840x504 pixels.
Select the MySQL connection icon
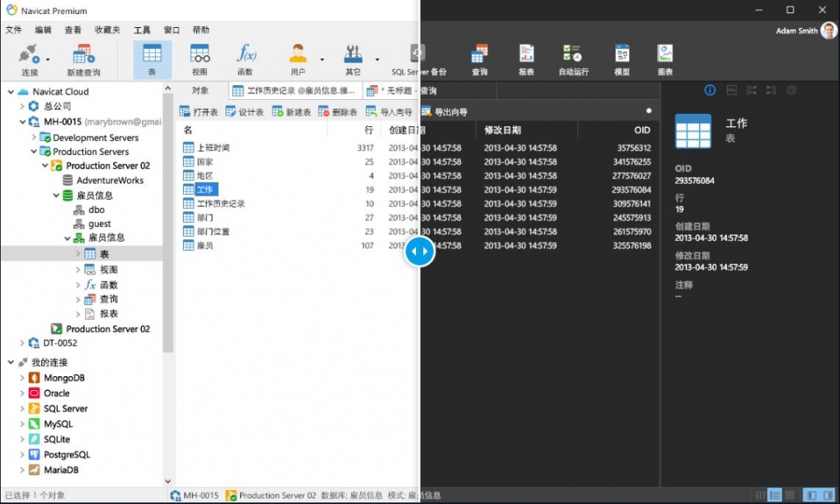[34, 424]
